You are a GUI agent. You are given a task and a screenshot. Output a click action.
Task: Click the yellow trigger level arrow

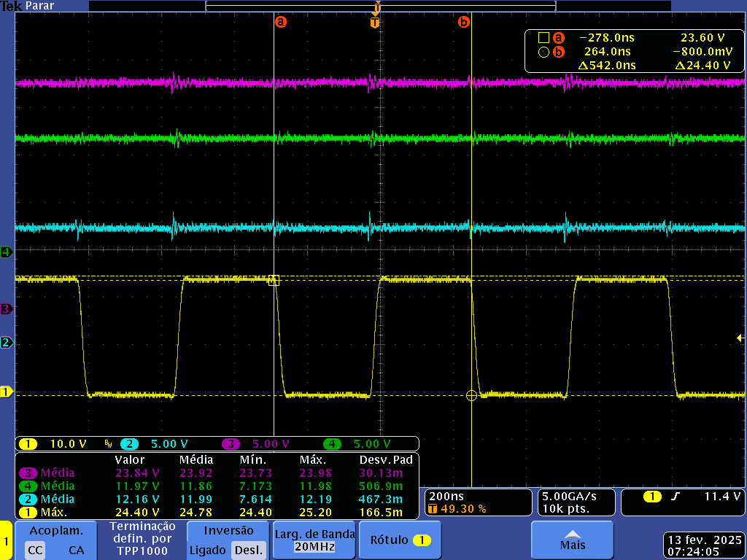point(740,338)
